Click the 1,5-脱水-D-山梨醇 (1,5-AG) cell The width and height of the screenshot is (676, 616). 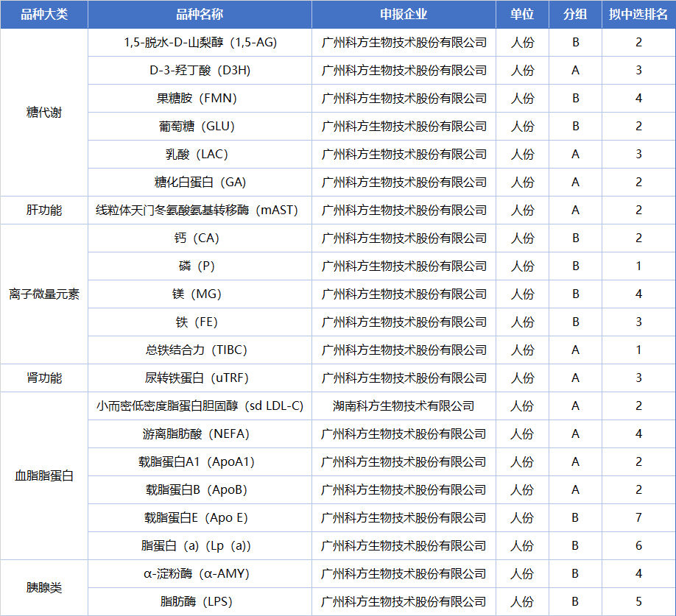pos(200,43)
